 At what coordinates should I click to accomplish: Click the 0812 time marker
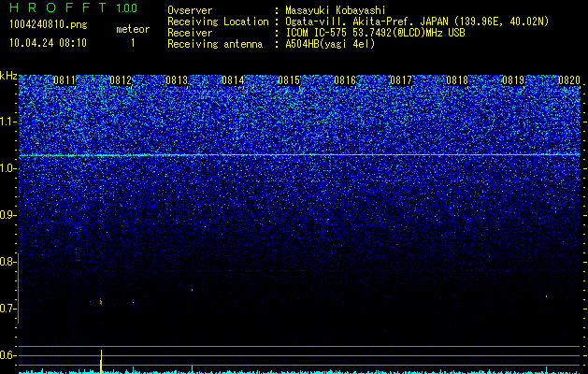[121, 80]
